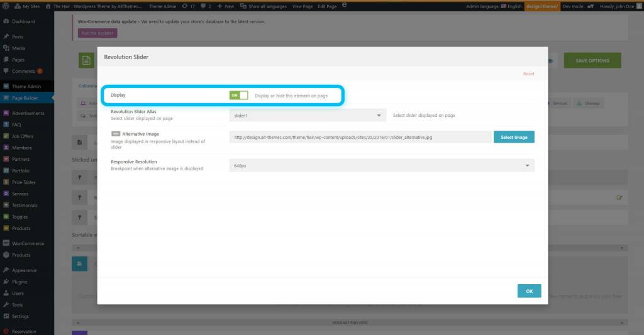The height and width of the screenshot is (335, 644).
Task: Click the Save Options button
Action: (592, 60)
